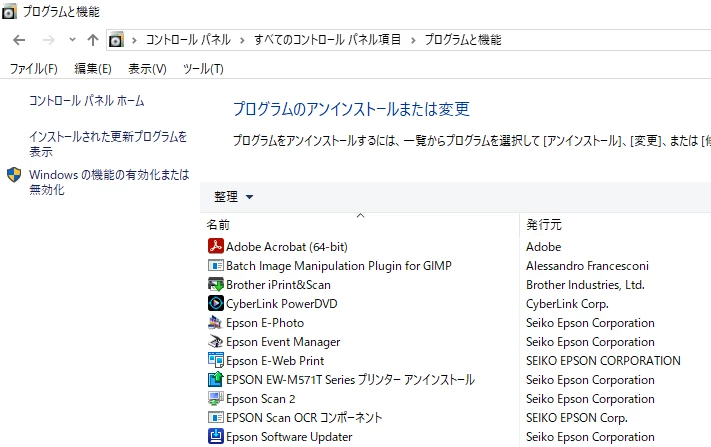Sort by the 発行元 column header
Screen dimensions: 711x447
[544, 224]
